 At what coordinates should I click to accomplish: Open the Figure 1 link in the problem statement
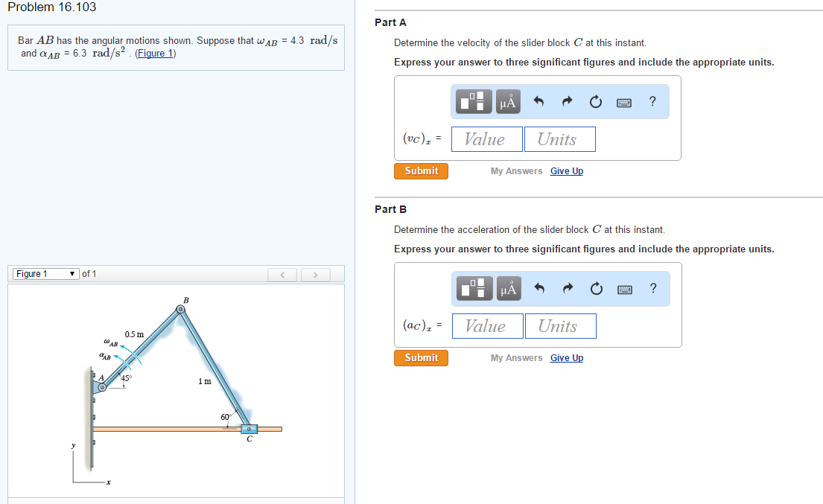click(154, 52)
